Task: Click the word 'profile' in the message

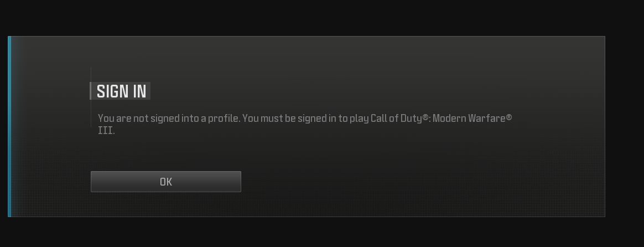Action: coord(224,119)
